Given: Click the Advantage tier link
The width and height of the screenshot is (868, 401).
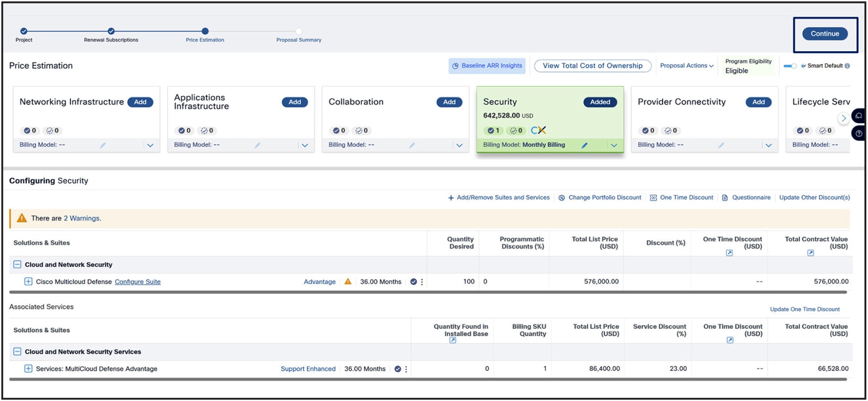Looking at the screenshot, I should pyautogui.click(x=319, y=282).
